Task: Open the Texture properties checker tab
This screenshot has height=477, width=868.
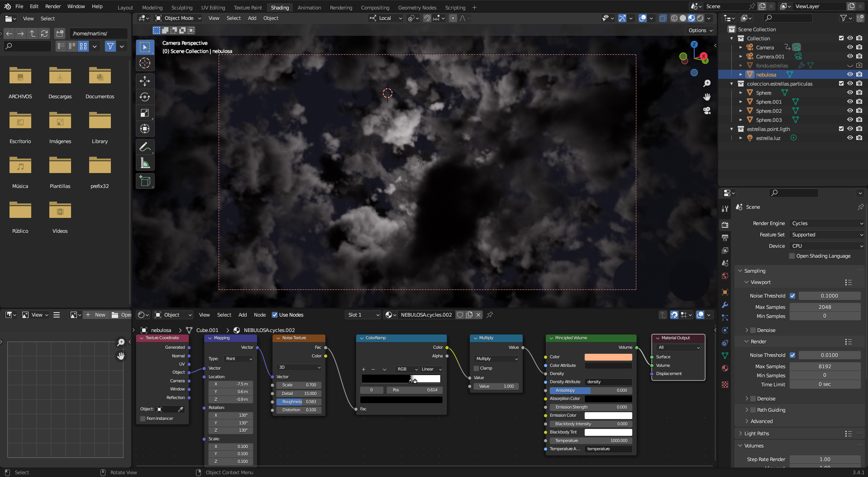Action: (725, 384)
